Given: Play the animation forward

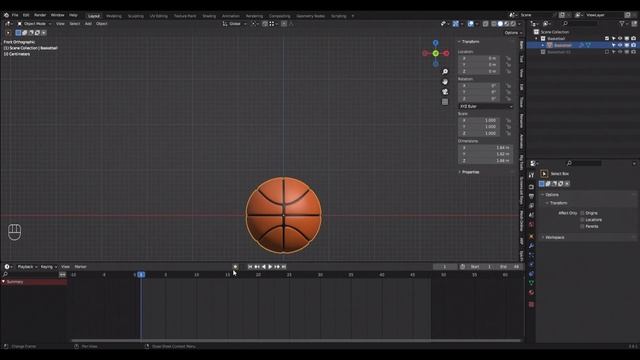Looking at the screenshot, I should (x=270, y=267).
